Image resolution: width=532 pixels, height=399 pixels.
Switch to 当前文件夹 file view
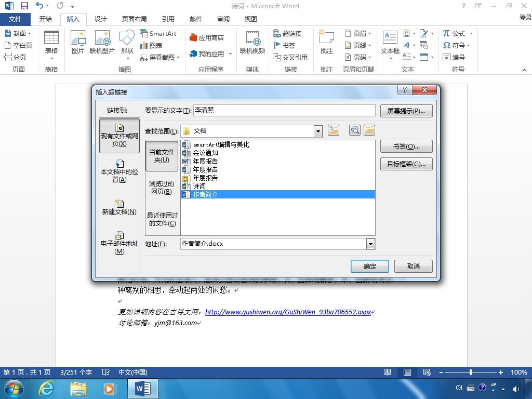(162, 156)
